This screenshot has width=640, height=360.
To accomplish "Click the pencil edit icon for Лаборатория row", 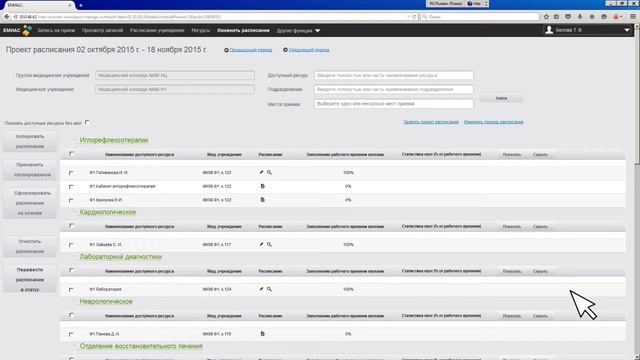I will pyautogui.click(x=261, y=289).
